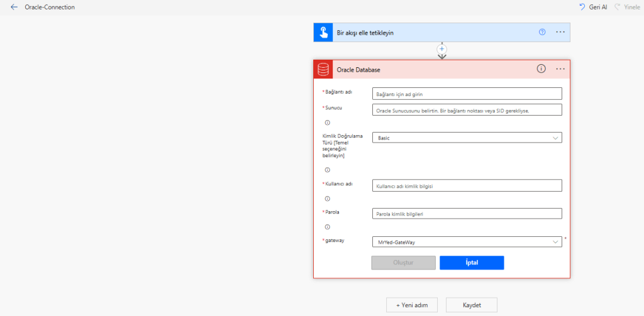644x316 pixels.
Task: Open the trigger step's ellipsis menu
Action: click(560, 33)
